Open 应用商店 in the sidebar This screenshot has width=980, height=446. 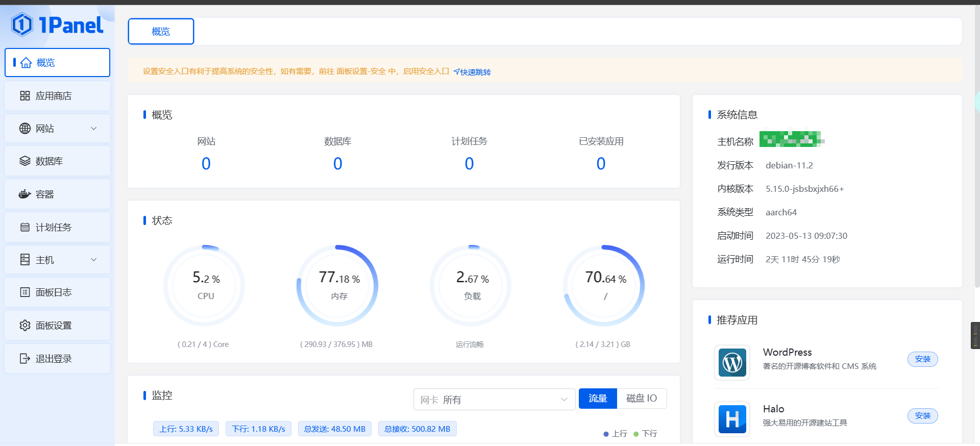(x=58, y=96)
